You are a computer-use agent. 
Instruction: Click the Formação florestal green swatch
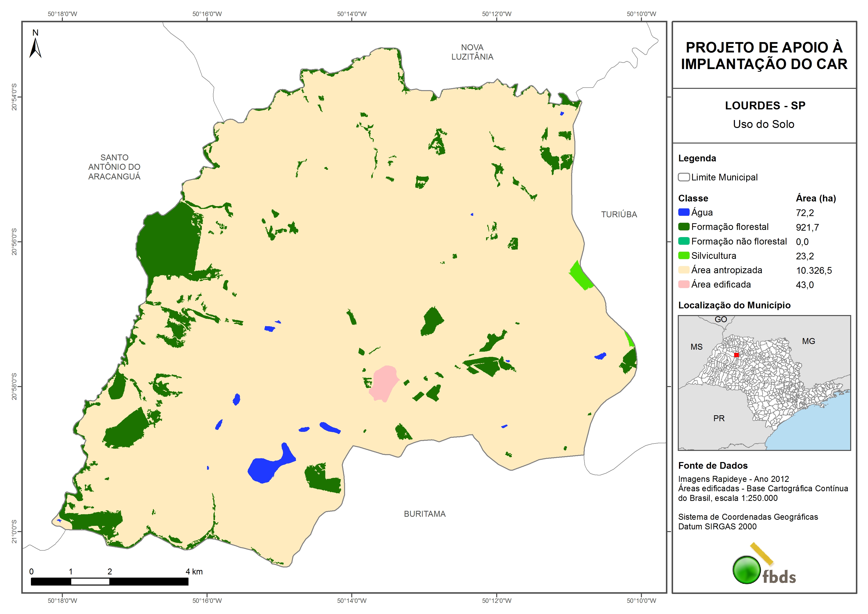click(x=683, y=227)
